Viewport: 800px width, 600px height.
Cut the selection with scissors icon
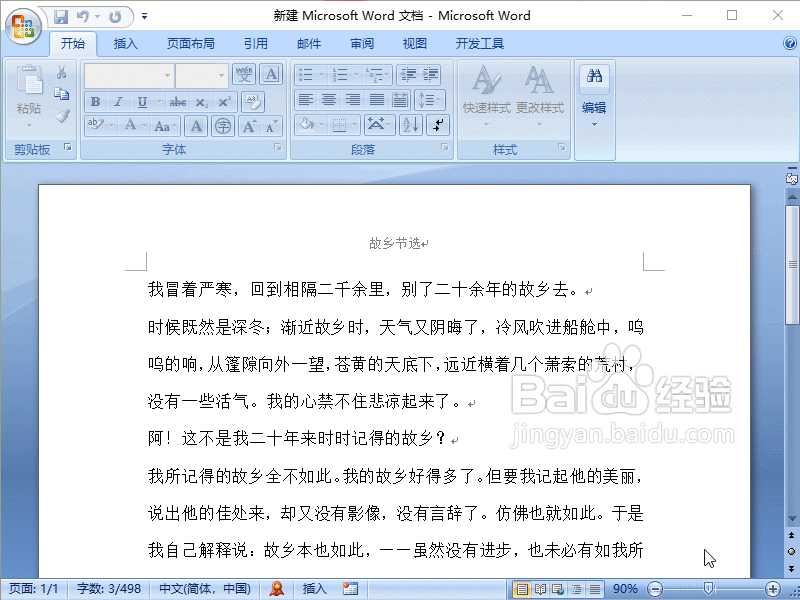(x=62, y=72)
